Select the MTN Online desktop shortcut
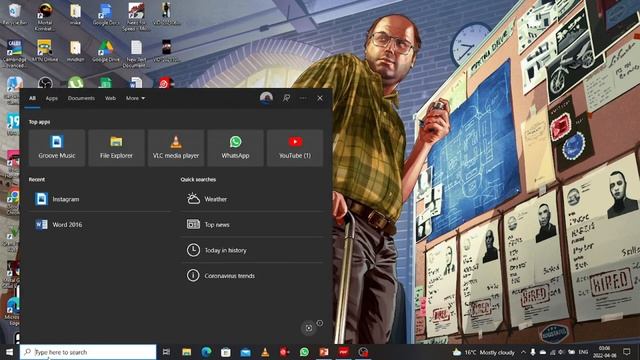Viewport: 640px width, 360px height. click(x=45, y=51)
